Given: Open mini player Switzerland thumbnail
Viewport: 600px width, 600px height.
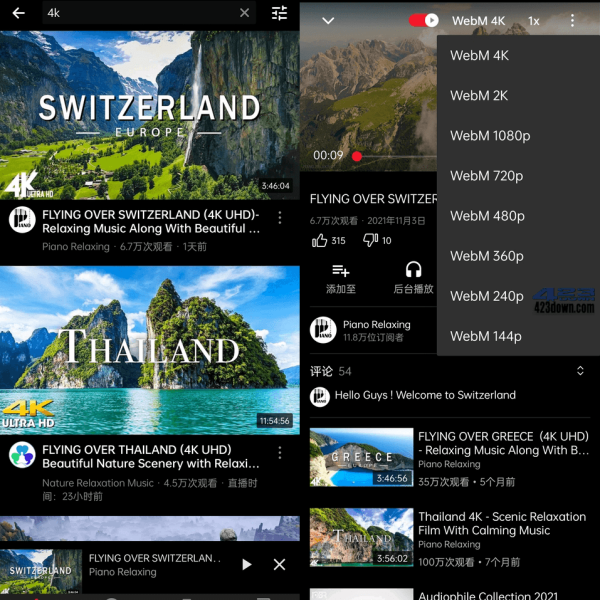Looking at the screenshot, I should (x=41, y=571).
